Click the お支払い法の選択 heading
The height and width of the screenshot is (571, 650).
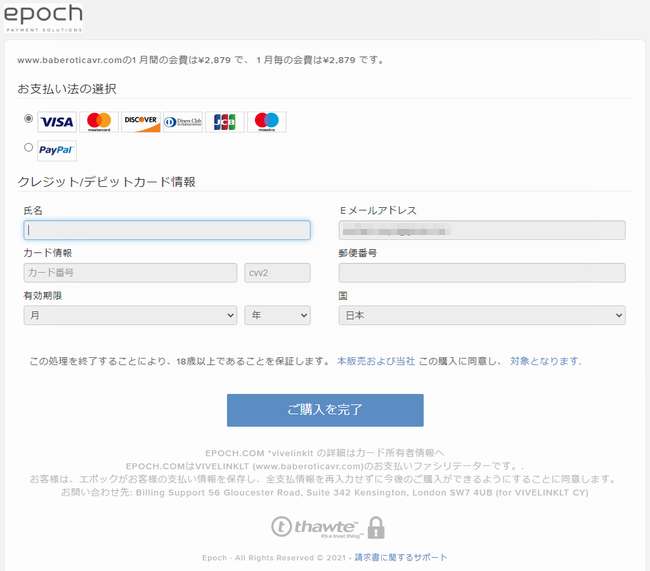67,89
